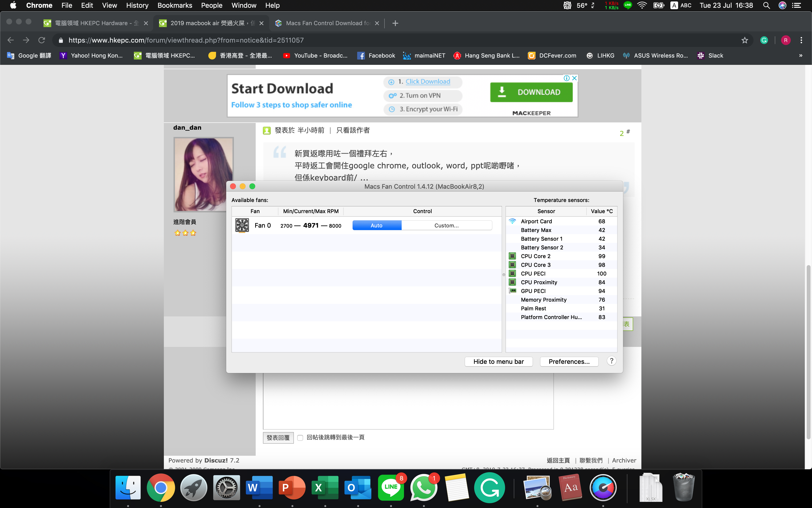Open dan_dan user profile name
This screenshot has width=812, height=508.
click(187, 128)
